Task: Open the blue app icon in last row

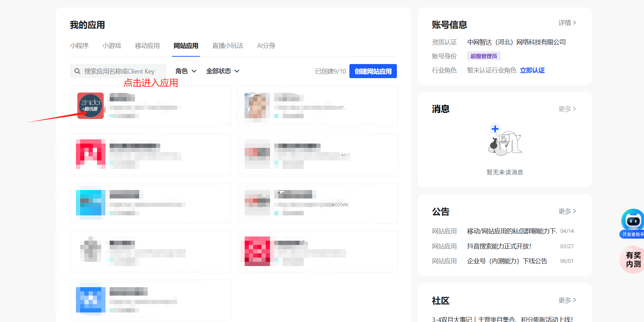Action: (90, 300)
